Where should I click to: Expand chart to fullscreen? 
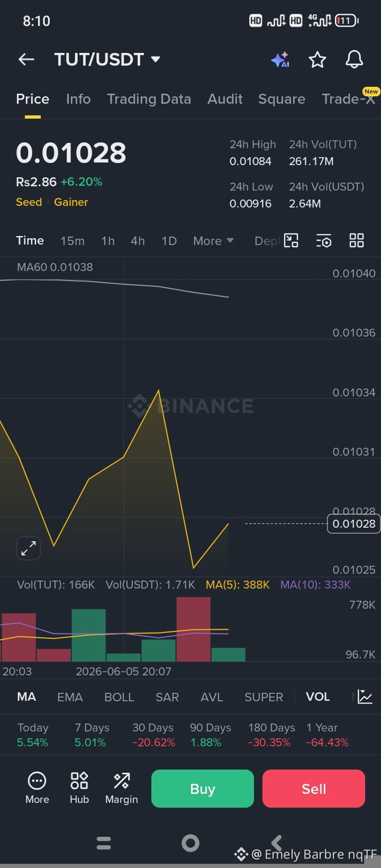point(29,548)
